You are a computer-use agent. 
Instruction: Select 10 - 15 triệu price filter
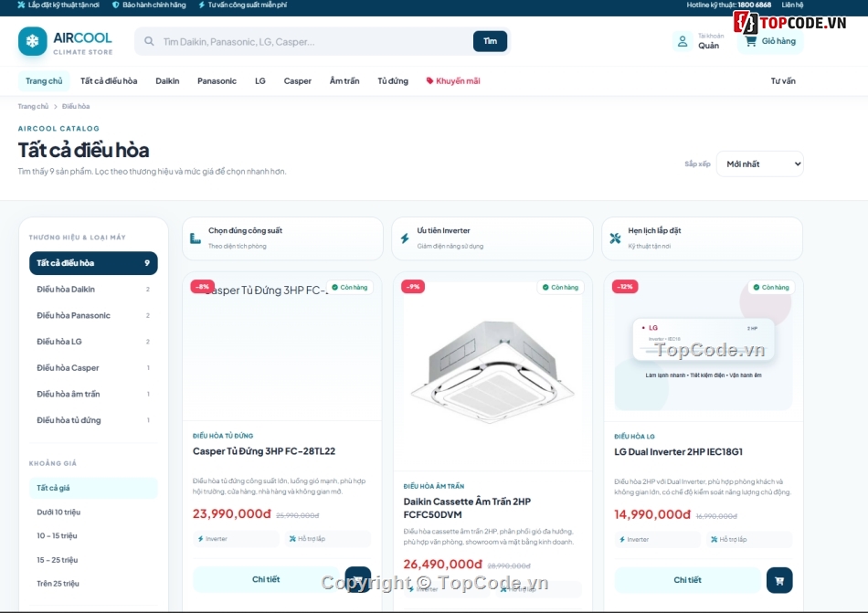[x=93, y=536]
